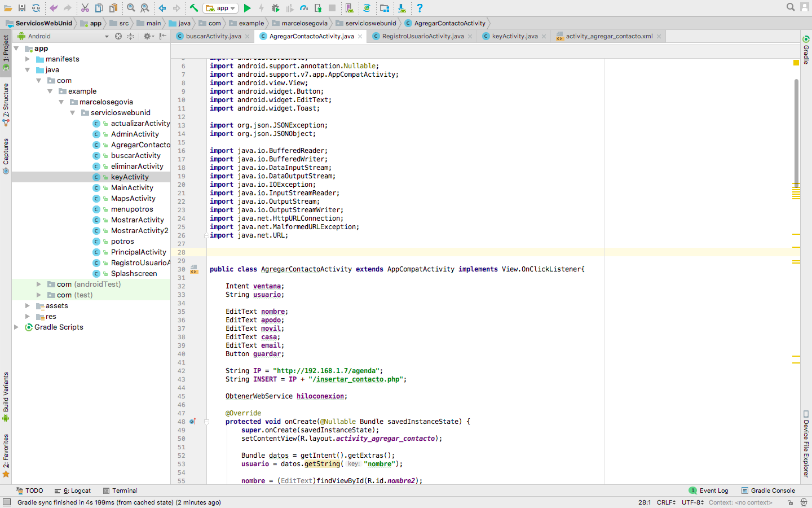
Task: Click the editor vertical scrollbar thumb
Action: [x=796, y=133]
